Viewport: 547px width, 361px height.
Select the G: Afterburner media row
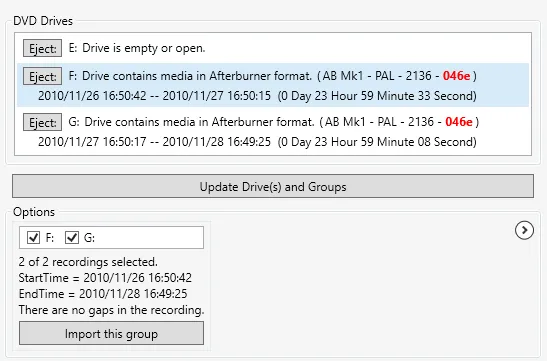(273, 131)
